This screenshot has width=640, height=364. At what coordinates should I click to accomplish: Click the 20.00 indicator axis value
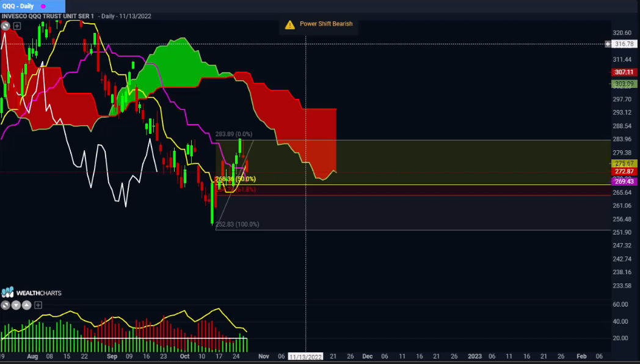pyautogui.click(x=620, y=338)
